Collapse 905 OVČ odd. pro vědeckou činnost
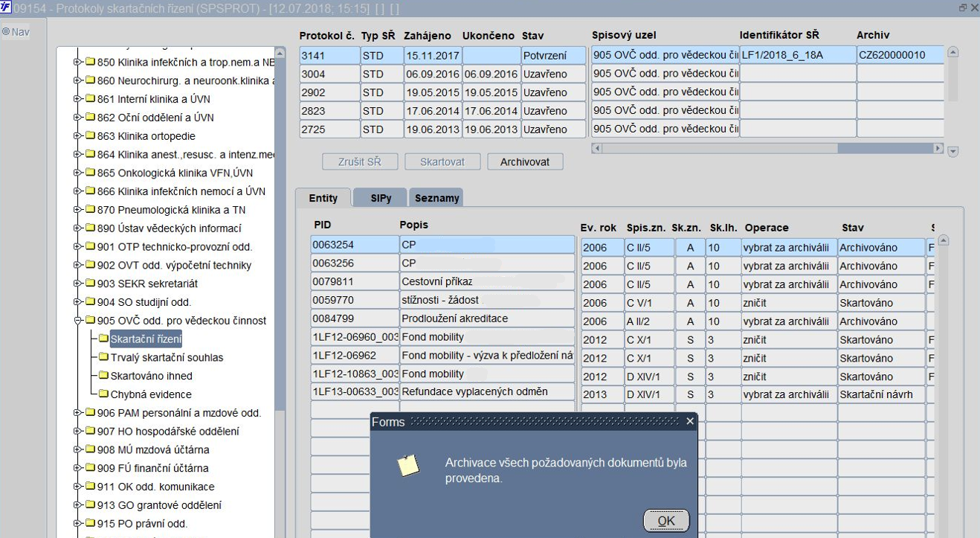This screenshot has width=980, height=538. pos(77,321)
